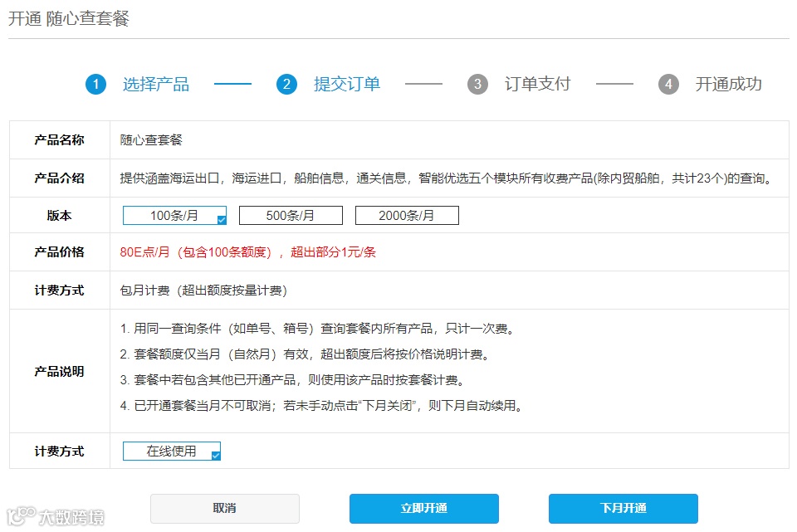Select the 100条/月 version option
This screenshot has width=797, height=532.
174,216
